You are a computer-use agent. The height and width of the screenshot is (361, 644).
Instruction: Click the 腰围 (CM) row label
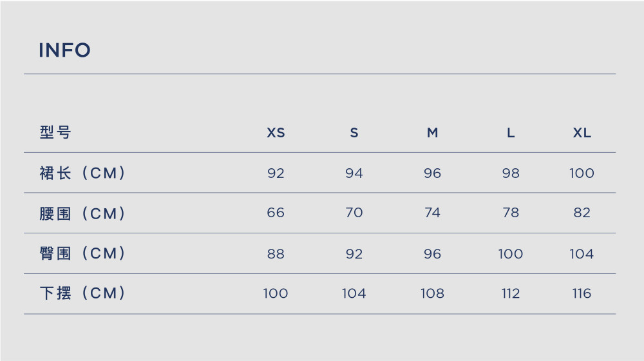[82, 213]
